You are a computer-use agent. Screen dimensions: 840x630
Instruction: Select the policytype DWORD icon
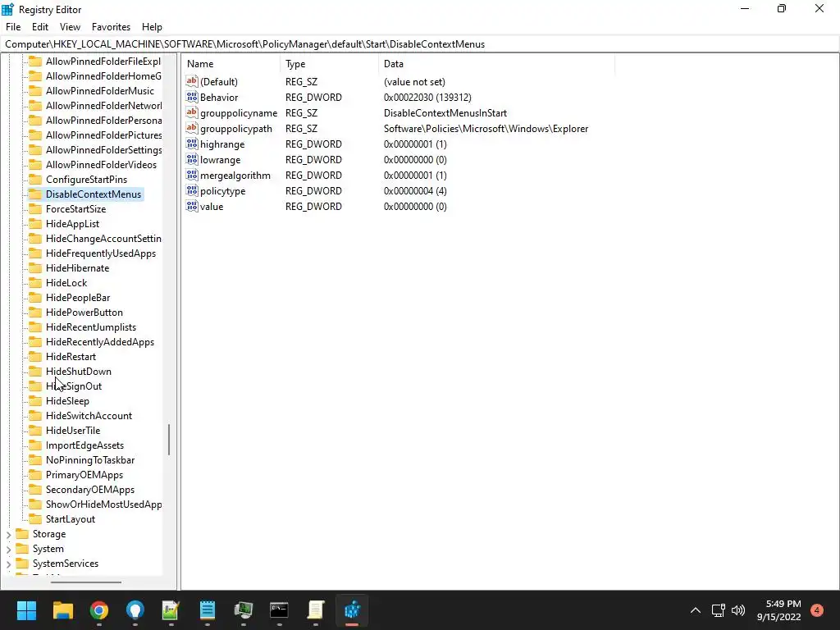(x=192, y=190)
